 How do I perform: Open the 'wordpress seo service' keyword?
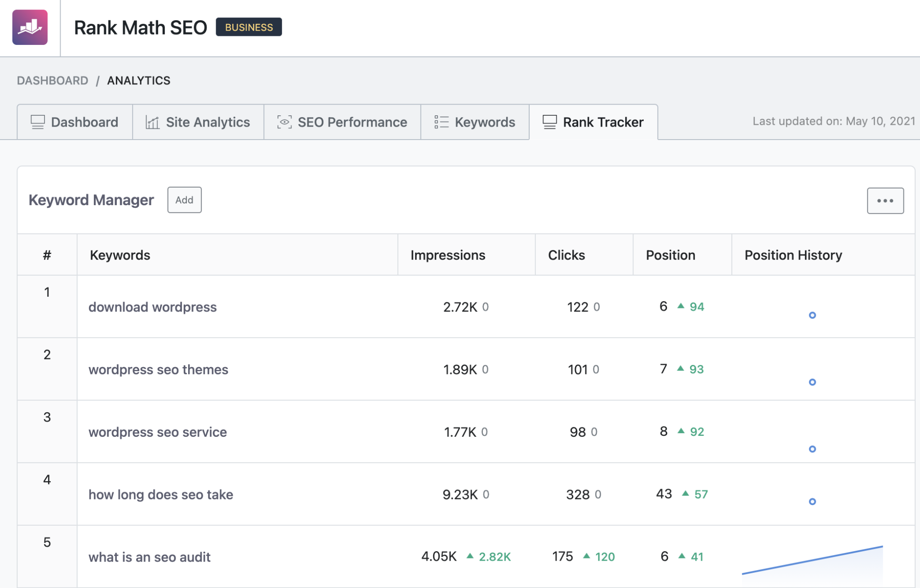coord(158,432)
